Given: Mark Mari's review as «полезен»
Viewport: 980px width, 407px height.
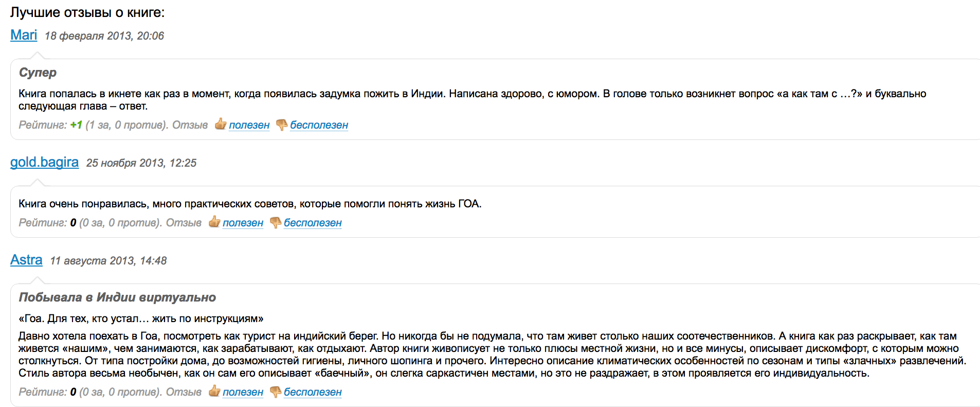Looking at the screenshot, I should [249, 125].
